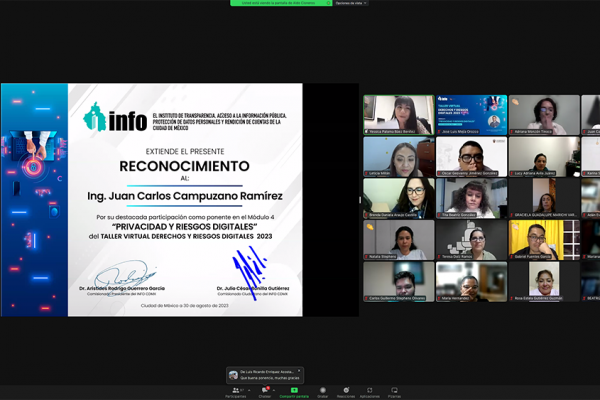Viewport: 600px width, 400px height.
Task: Close the chat message notification popup
Action: (299, 371)
